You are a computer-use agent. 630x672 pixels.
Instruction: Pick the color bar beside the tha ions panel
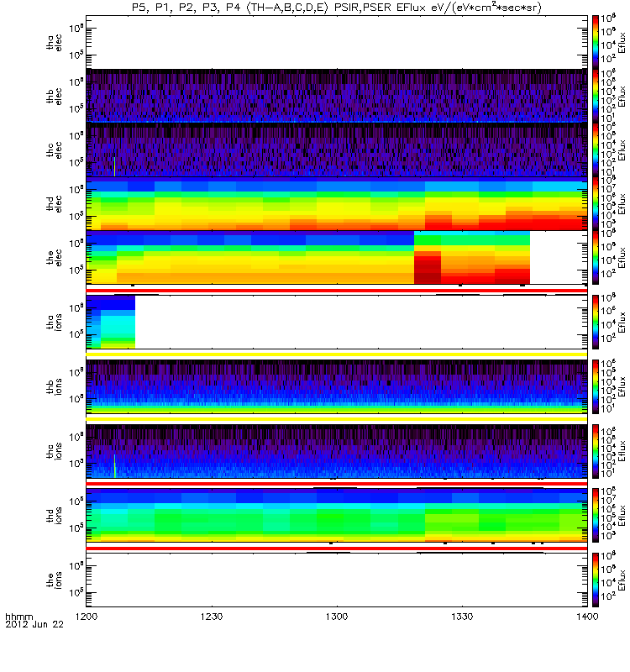(x=596, y=322)
